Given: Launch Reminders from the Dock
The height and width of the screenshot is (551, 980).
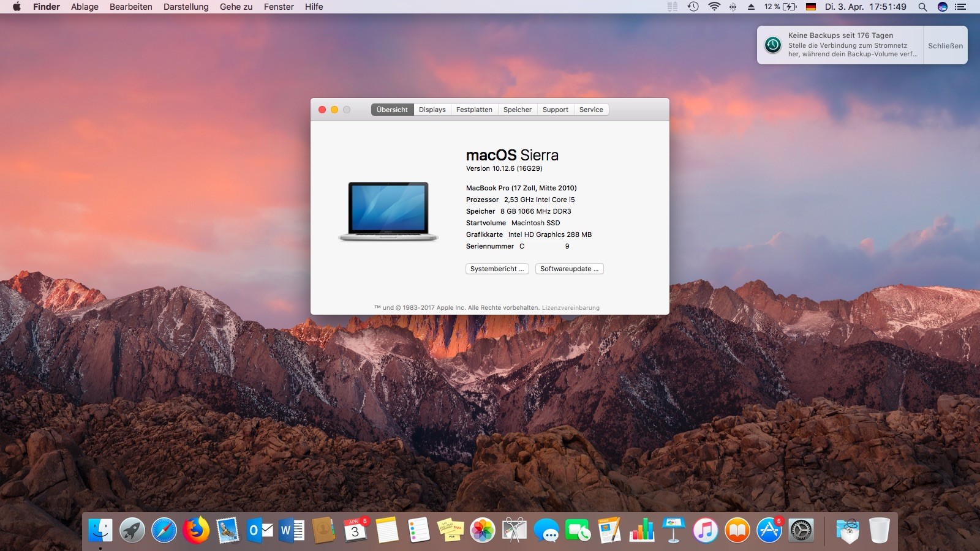Looking at the screenshot, I should pos(419,530).
